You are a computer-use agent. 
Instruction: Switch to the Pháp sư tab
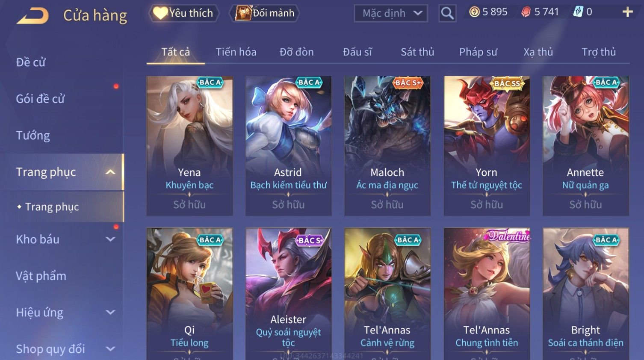point(478,52)
